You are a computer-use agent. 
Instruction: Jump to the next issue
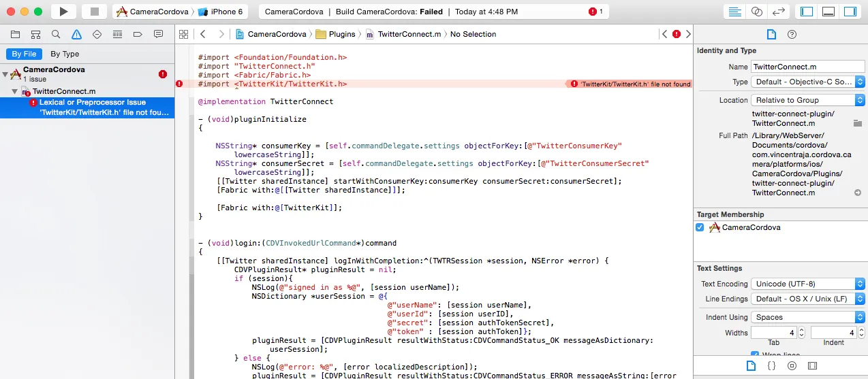pos(688,34)
